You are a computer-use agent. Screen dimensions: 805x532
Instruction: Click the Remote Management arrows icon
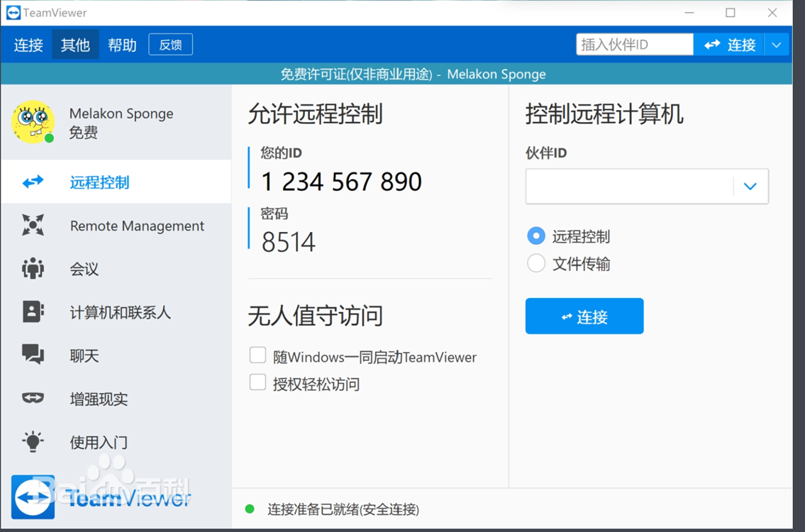click(33, 225)
